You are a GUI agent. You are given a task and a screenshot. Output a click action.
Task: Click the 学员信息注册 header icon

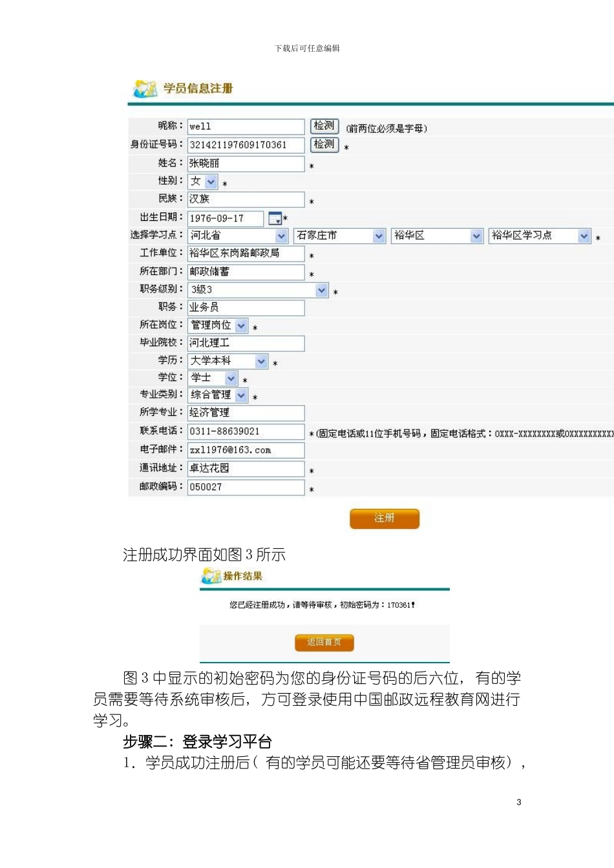(x=145, y=88)
